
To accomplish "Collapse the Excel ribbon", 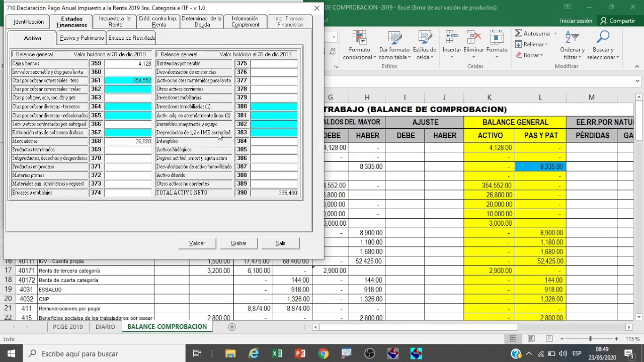I will point(638,66).
